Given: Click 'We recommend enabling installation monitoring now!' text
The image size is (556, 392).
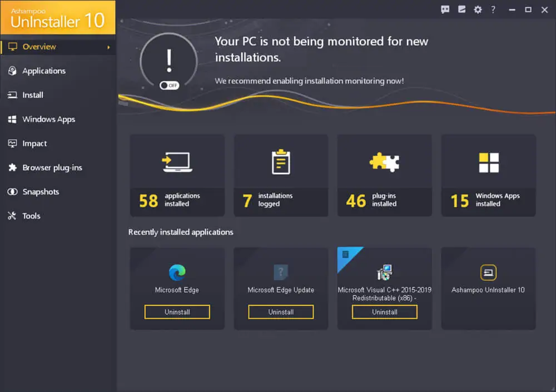Looking at the screenshot, I should click(309, 81).
